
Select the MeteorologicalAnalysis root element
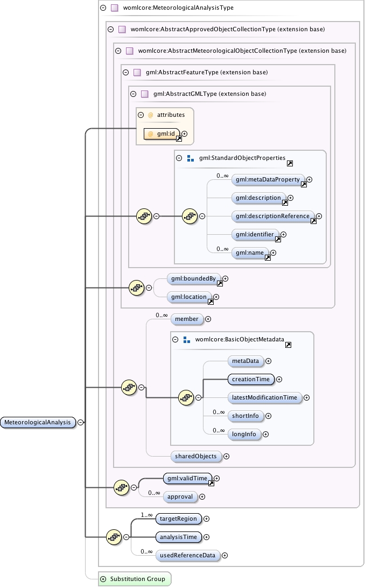38,422
